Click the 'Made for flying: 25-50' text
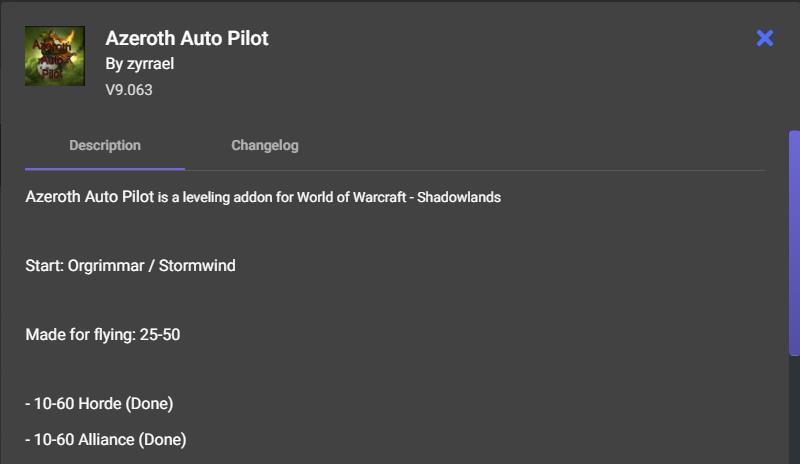The image size is (800, 464). click(x=103, y=335)
